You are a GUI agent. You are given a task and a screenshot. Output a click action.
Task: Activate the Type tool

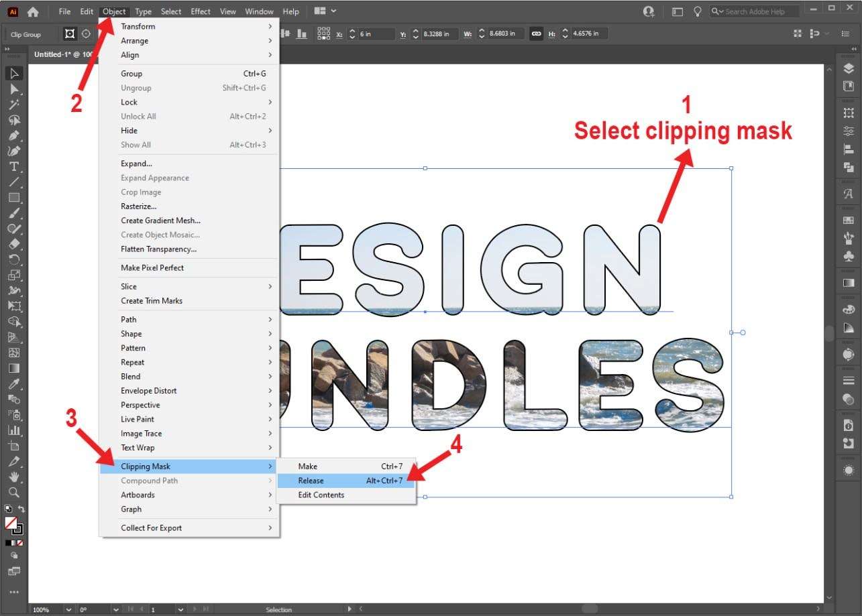pyautogui.click(x=14, y=166)
